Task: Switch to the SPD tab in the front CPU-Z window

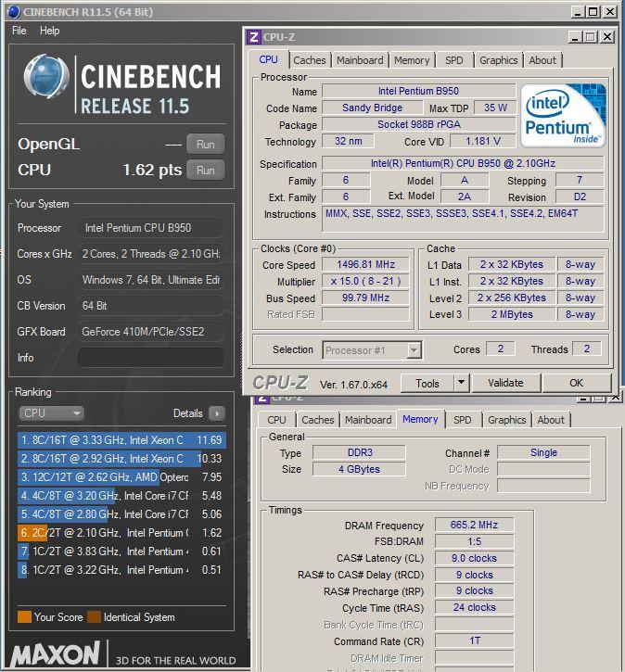Action: coord(454,60)
